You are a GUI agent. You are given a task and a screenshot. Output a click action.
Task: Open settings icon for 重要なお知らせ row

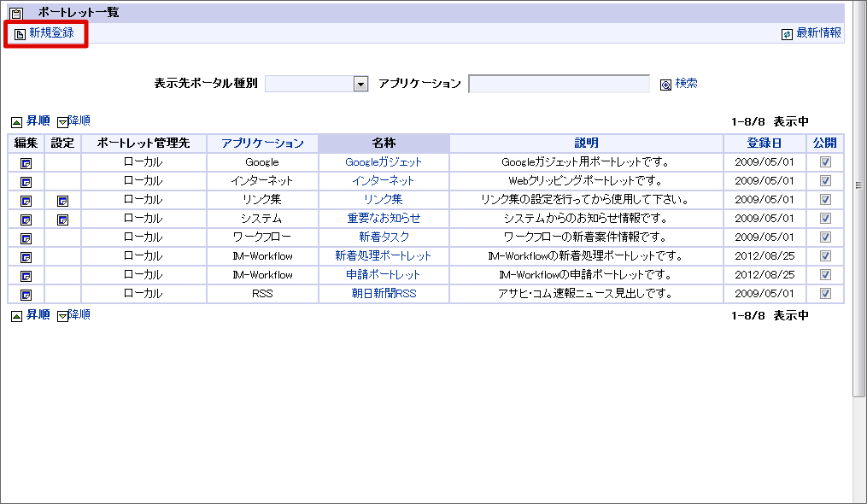tap(63, 220)
